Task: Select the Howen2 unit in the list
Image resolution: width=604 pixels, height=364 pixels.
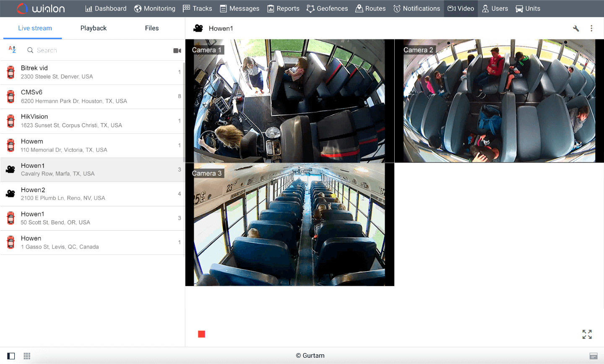Action: click(63, 193)
